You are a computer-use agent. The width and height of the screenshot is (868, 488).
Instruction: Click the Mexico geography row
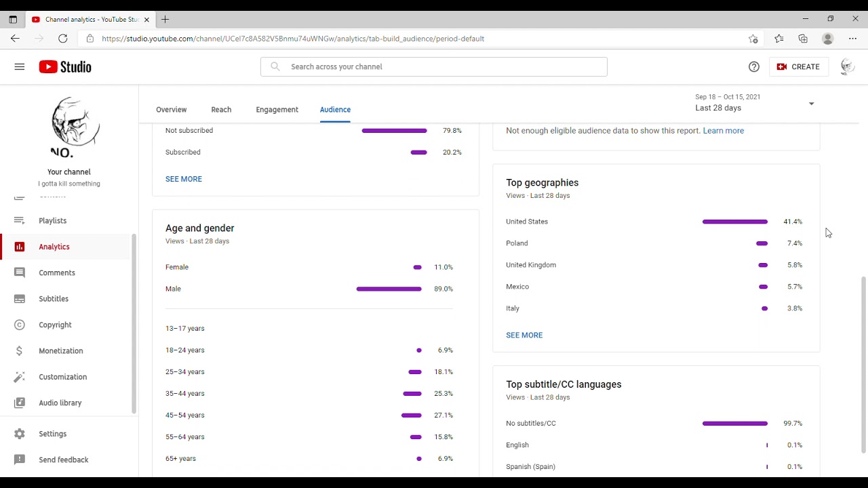[654, 287]
